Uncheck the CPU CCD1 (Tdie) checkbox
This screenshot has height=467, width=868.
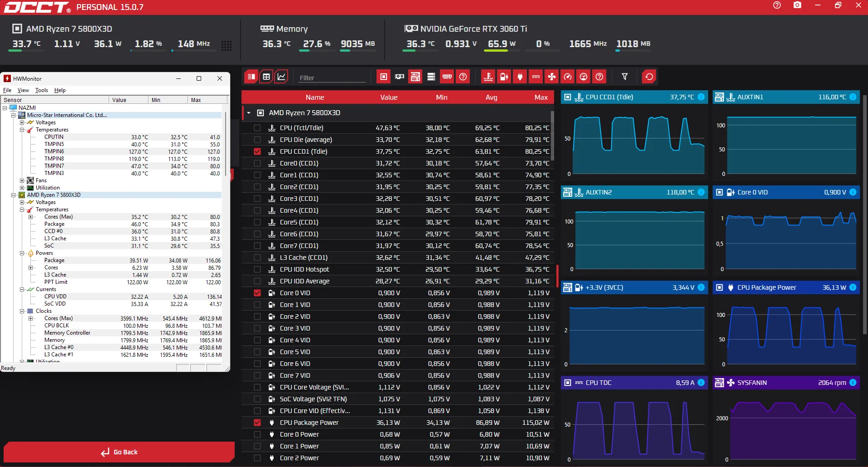(x=257, y=151)
